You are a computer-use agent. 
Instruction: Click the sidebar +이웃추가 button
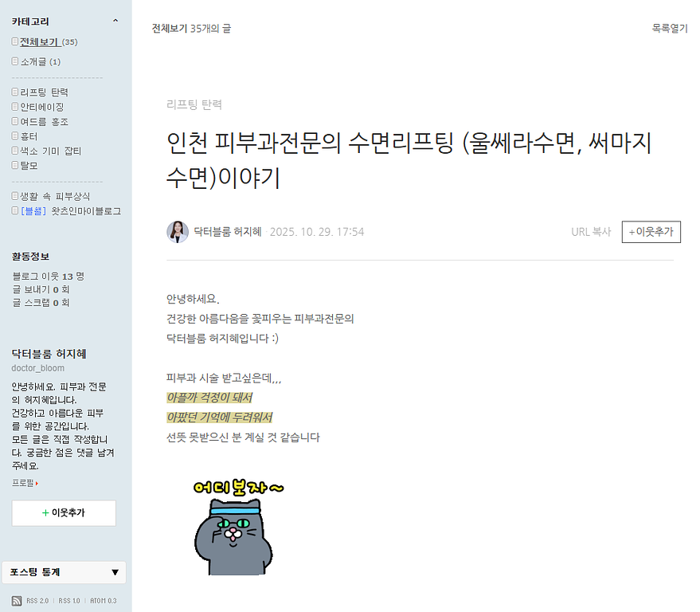(64, 513)
